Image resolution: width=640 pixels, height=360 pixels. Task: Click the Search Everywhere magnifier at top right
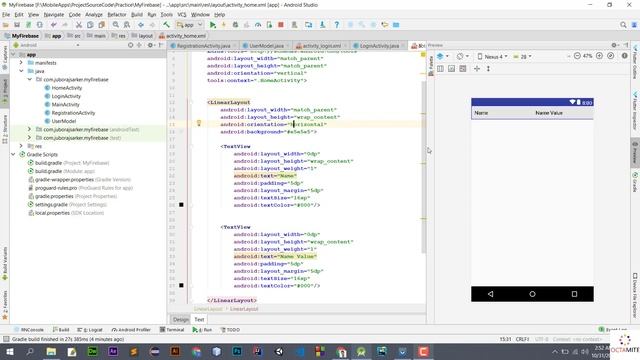[x=623, y=25]
